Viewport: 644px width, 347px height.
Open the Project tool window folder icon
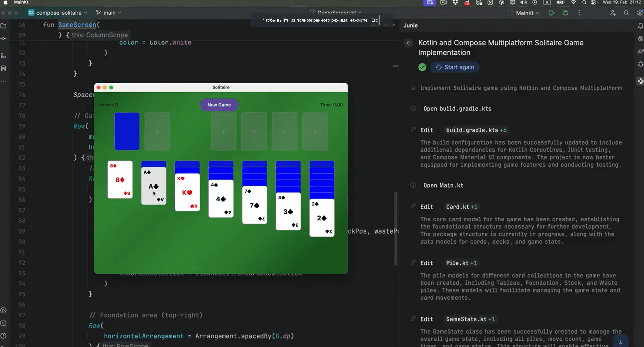point(4,26)
